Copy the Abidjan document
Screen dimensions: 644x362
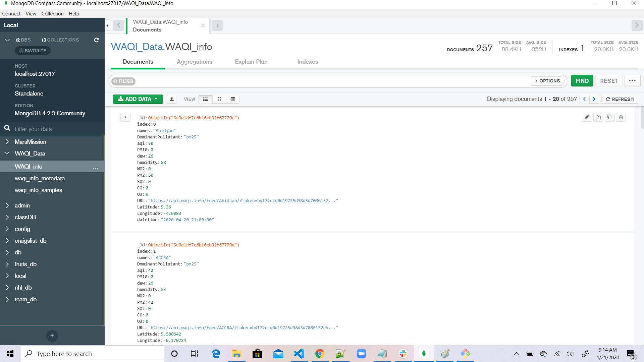[x=598, y=117]
